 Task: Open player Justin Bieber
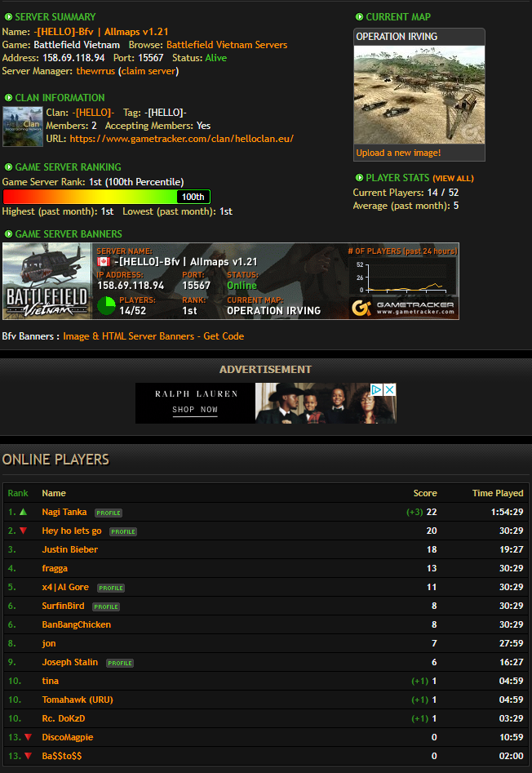point(69,549)
